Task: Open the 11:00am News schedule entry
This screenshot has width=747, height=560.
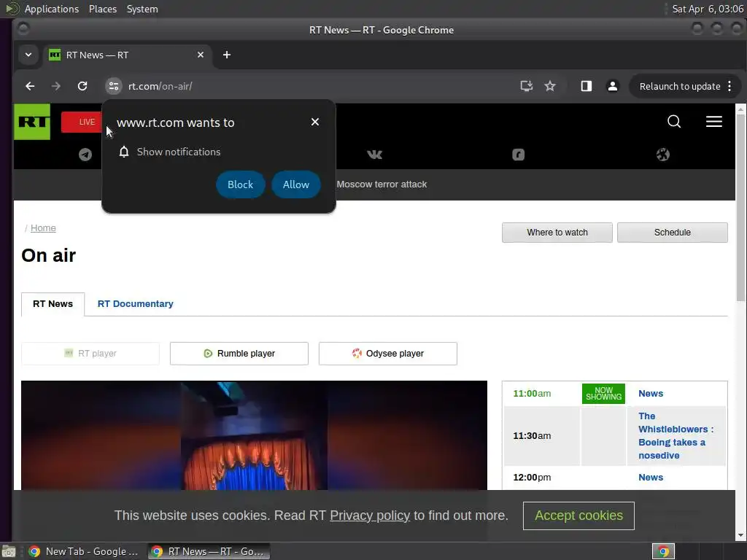Action: pos(650,393)
